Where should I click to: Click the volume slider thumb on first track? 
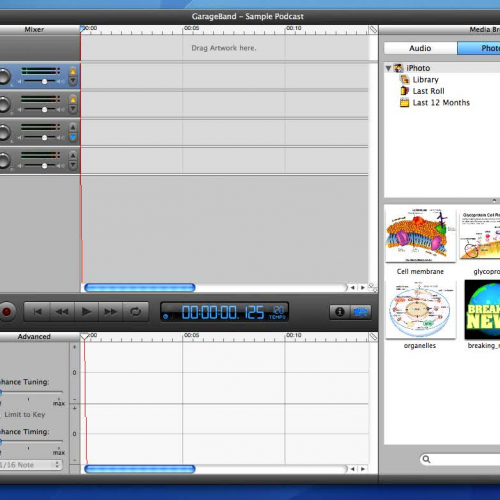[44, 81]
